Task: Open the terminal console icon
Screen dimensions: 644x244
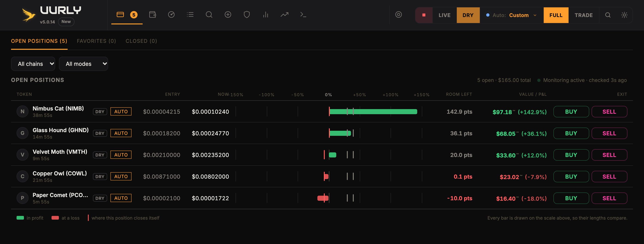Action: [x=303, y=15]
